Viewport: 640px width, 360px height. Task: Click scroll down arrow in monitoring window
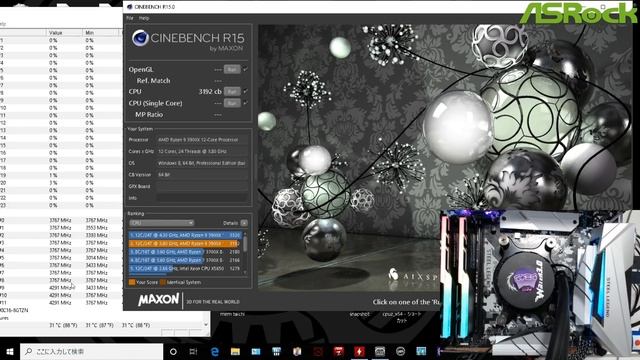[x=206, y=325]
